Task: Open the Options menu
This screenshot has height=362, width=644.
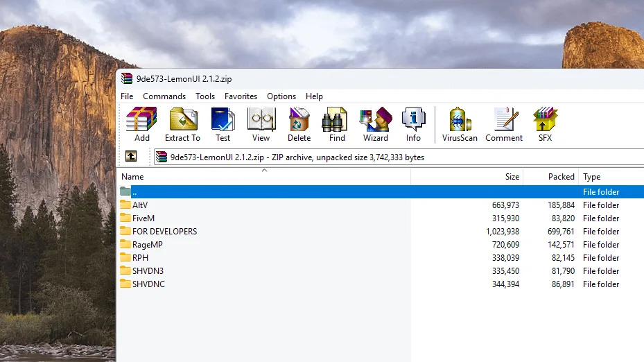Action: [x=281, y=96]
